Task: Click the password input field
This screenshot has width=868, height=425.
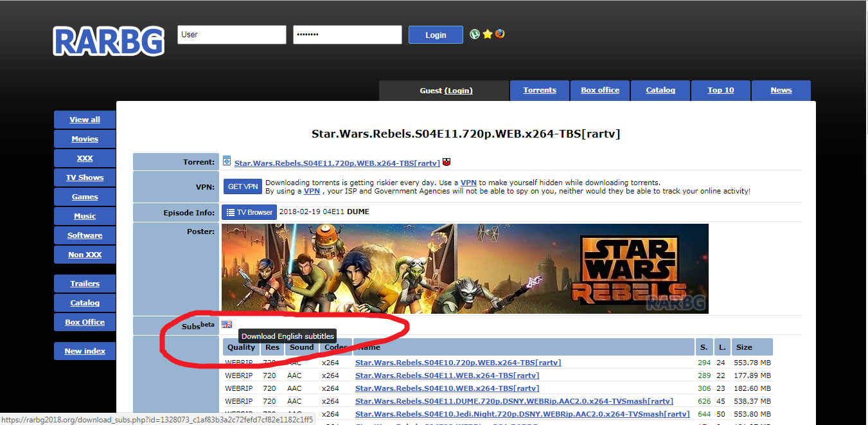Action: tap(348, 35)
